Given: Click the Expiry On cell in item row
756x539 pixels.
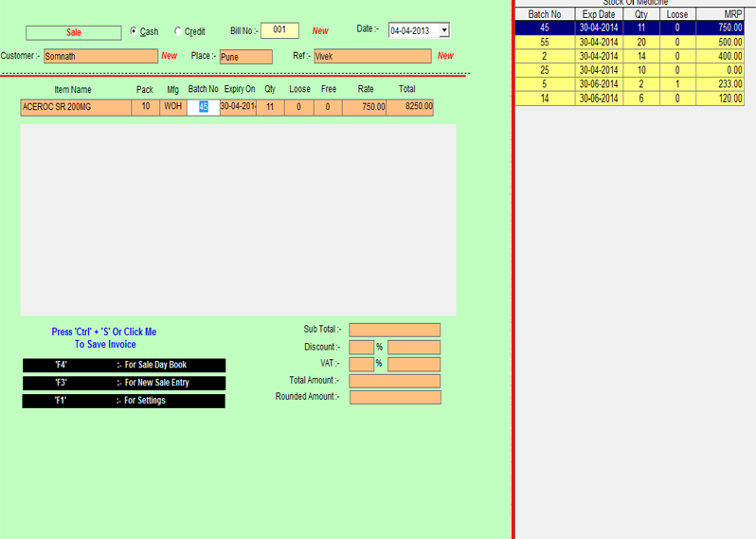Looking at the screenshot, I should point(238,107).
